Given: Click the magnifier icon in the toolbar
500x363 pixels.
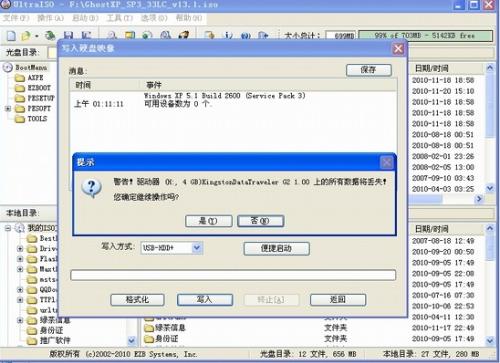Looking at the screenshot, I should (112, 35).
